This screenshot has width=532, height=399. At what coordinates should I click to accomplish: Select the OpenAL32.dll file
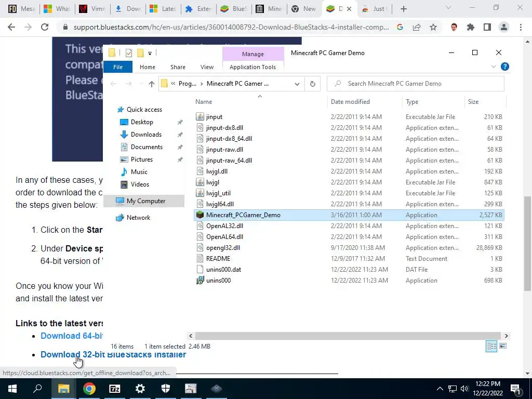tap(224, 226)
